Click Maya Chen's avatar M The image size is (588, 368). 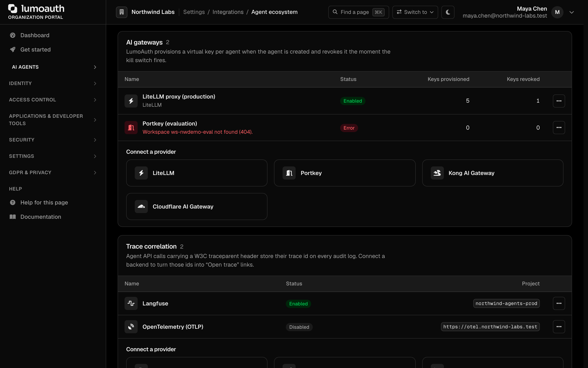click(557, 12)
